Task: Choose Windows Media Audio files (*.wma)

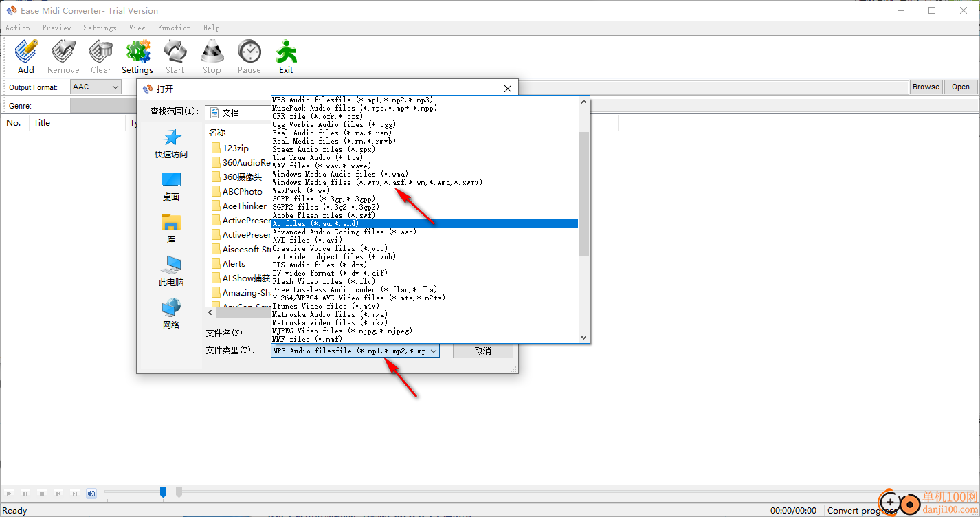Action: pos(425,174)
